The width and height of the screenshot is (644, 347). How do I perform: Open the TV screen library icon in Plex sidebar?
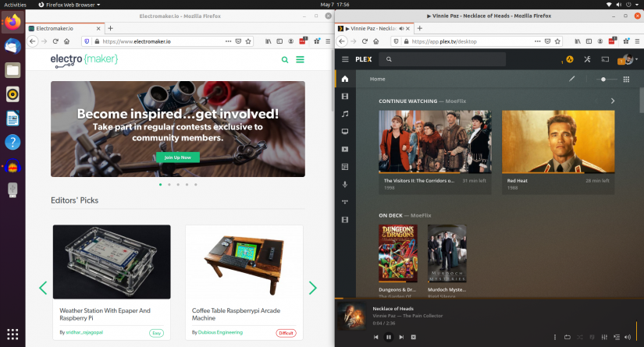pyautogui.click(x=345, y=131)
